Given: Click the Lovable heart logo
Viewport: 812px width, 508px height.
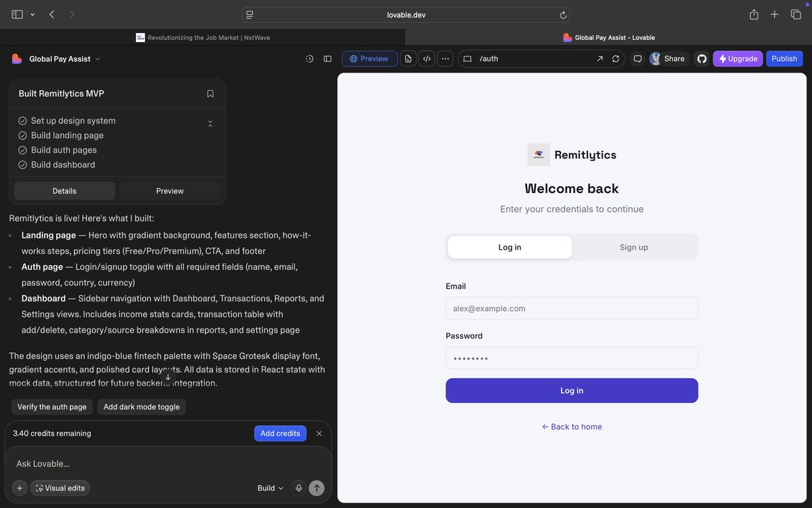Looking at the screenshot, I should click(x=17, y=59).
